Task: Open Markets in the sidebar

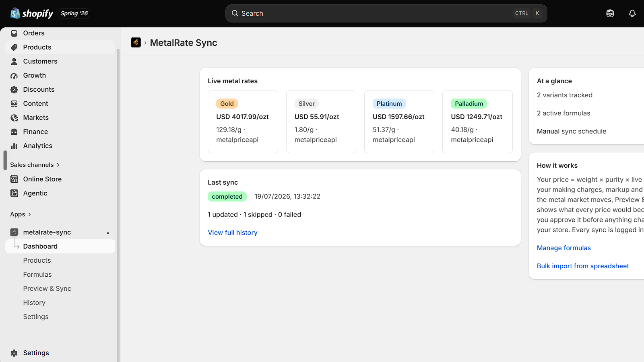Action: tap(60, 118)
